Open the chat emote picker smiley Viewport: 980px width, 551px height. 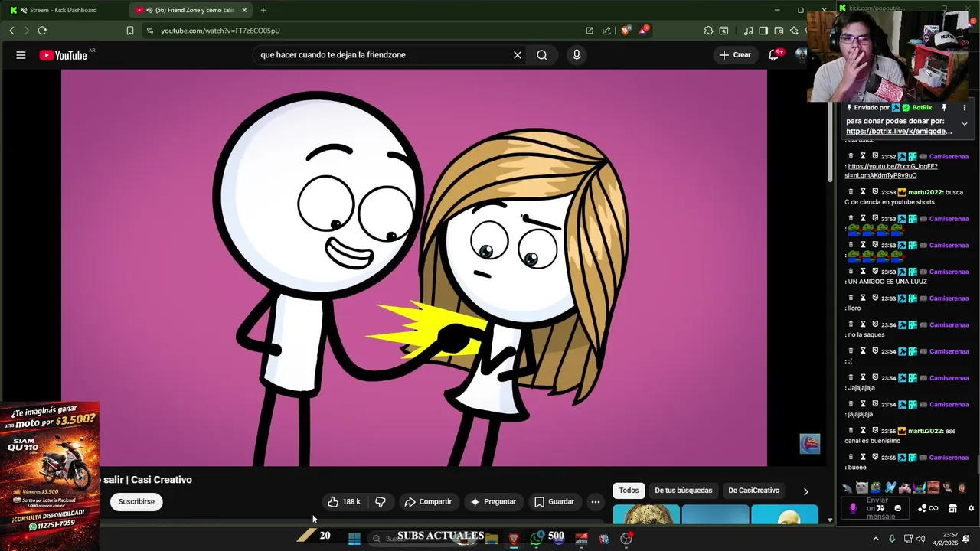[x=898, y=508]
